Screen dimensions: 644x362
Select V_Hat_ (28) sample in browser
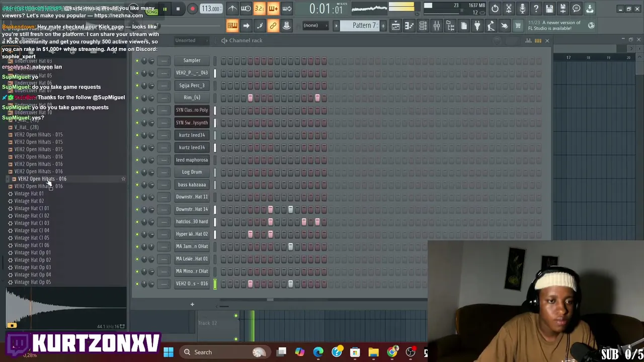click(26, 127)
